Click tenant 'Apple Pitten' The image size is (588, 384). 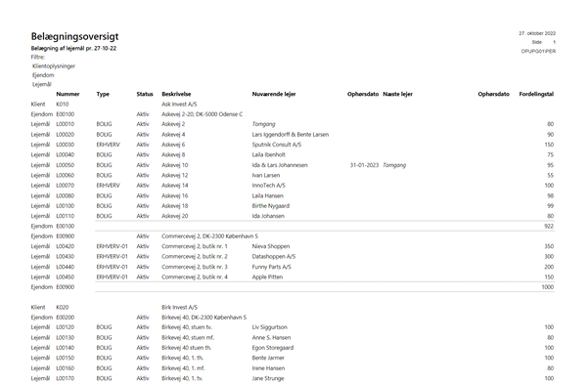(267, 277)
